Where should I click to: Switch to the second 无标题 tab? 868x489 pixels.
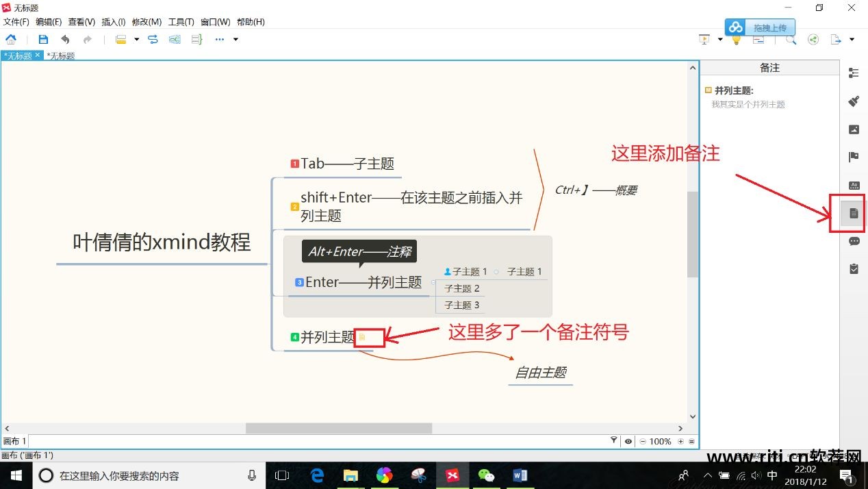tap(60, 55)
